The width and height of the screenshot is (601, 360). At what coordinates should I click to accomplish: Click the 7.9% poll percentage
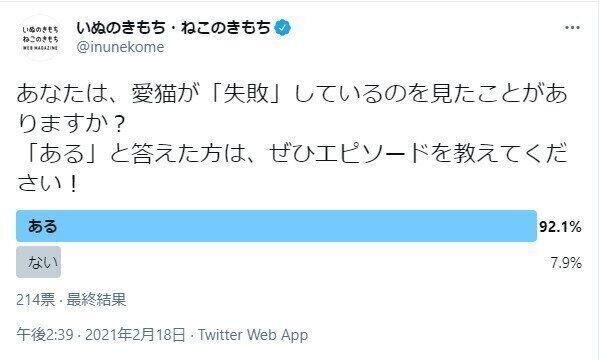point(566,263)
